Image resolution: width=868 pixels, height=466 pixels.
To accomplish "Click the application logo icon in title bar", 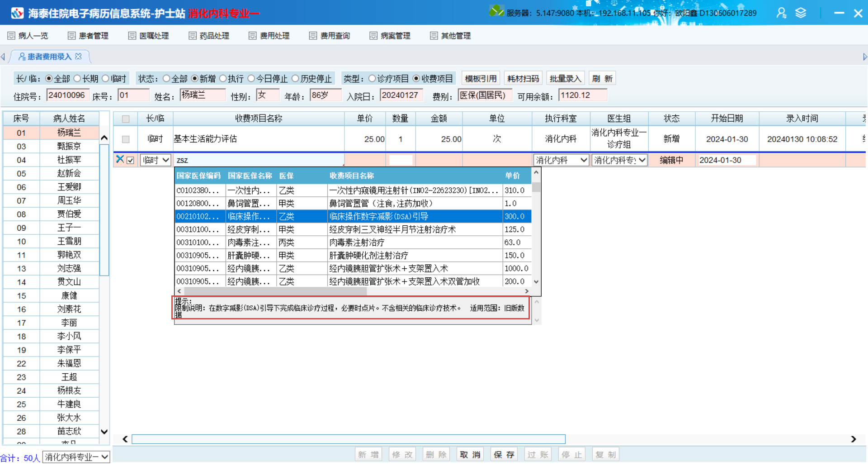I will tap(17, 13).
